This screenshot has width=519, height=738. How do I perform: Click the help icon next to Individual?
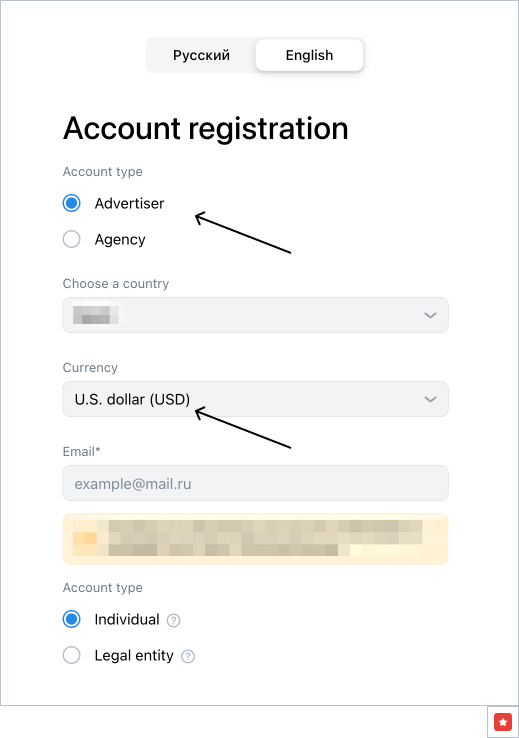coord(174,620)
